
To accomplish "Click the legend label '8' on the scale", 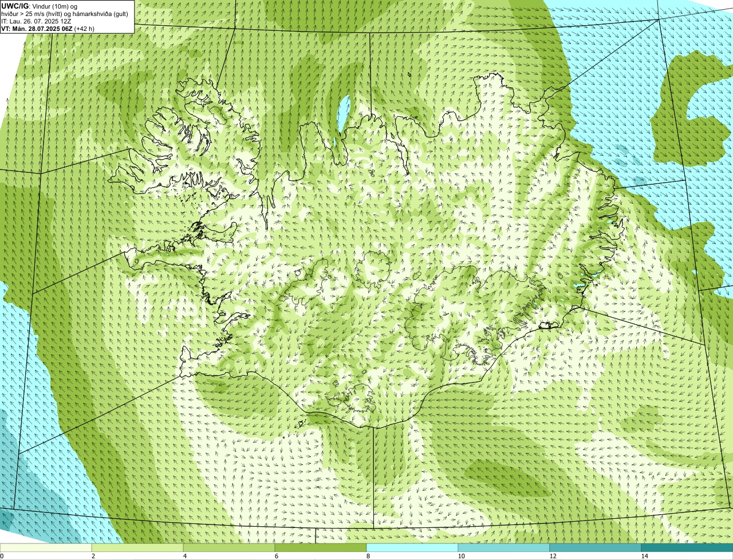I will point(368,556).
